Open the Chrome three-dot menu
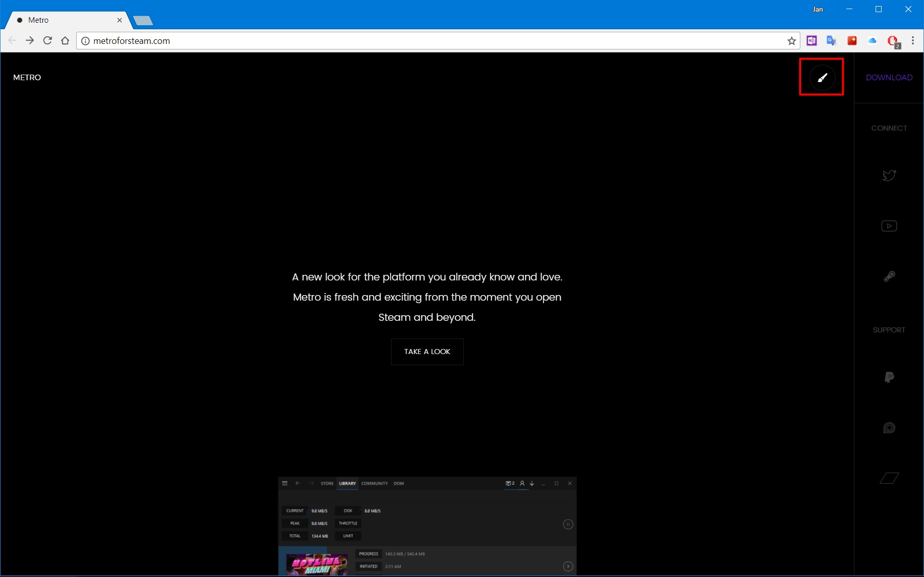 912,41
